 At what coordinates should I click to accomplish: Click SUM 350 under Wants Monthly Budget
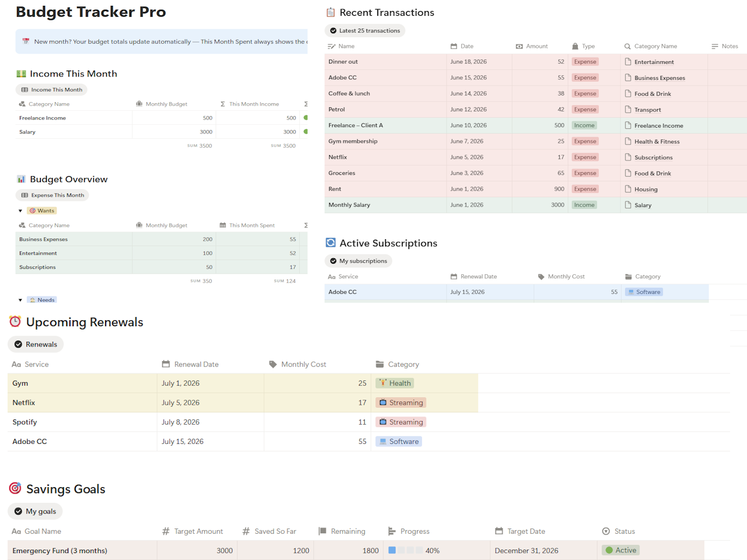pyautogui.click(x=201, y=281)
